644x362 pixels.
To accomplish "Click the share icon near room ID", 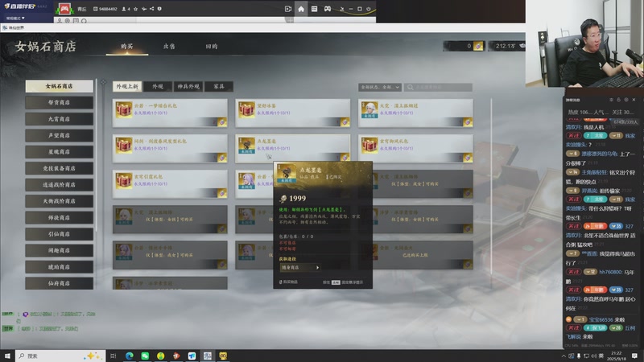I will (x=151, y=9).
